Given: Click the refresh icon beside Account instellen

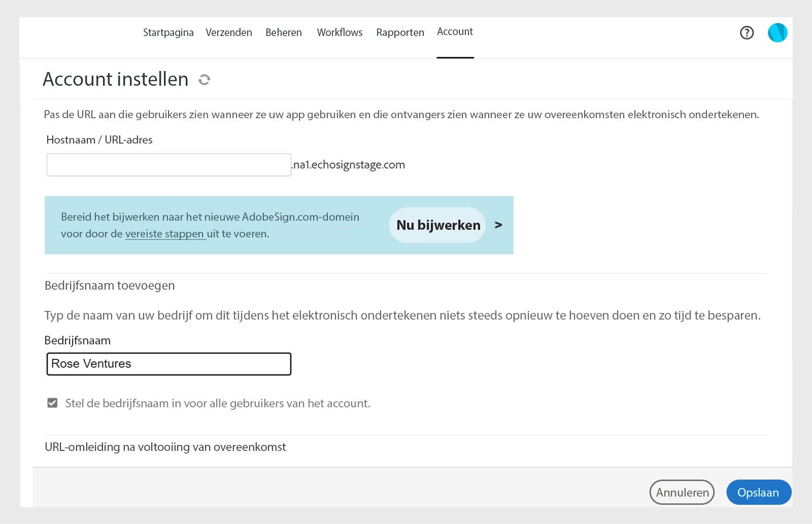Looking at the screenshot, I should pos(204,80).
